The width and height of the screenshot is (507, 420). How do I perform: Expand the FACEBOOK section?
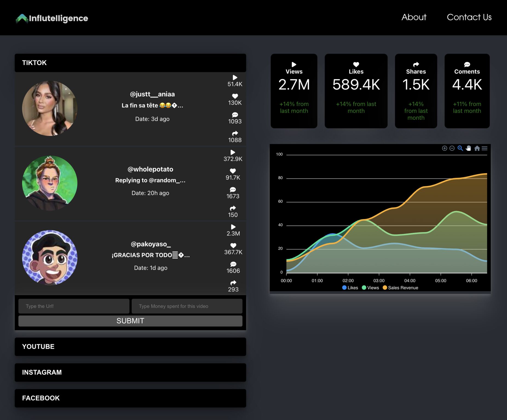[130, 398]
